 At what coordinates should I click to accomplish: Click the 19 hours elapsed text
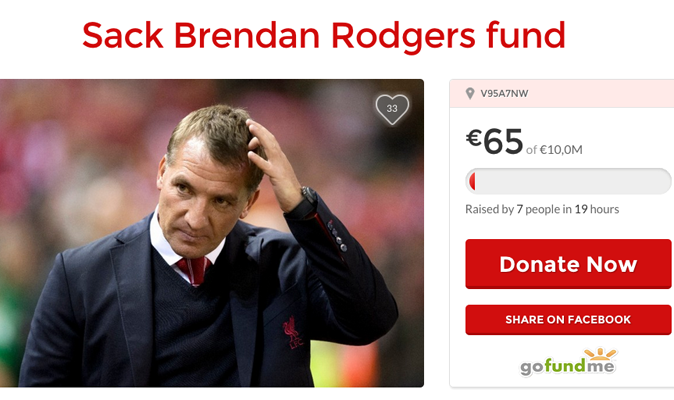pyautogui.click(x=597, y=209)
